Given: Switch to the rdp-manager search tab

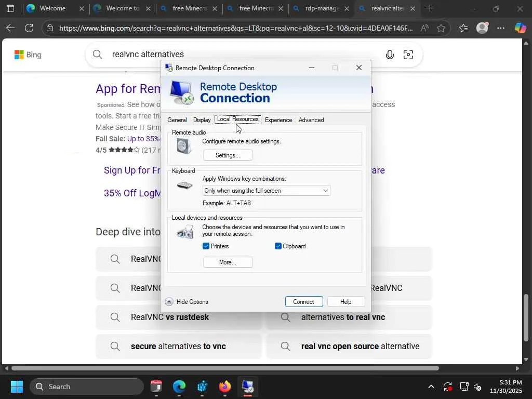Looking at the screenshot, I should pos(321,8).
